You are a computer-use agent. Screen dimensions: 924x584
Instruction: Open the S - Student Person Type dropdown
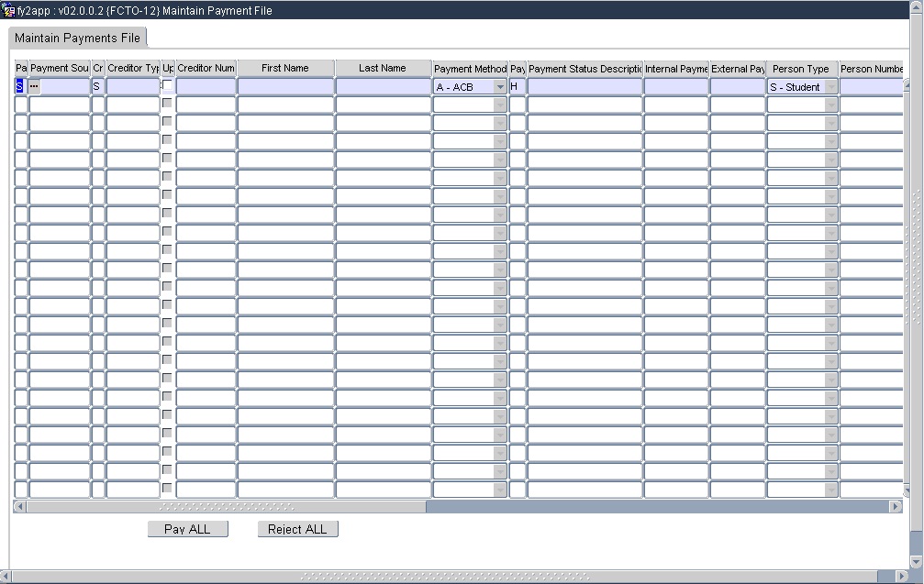829,85
